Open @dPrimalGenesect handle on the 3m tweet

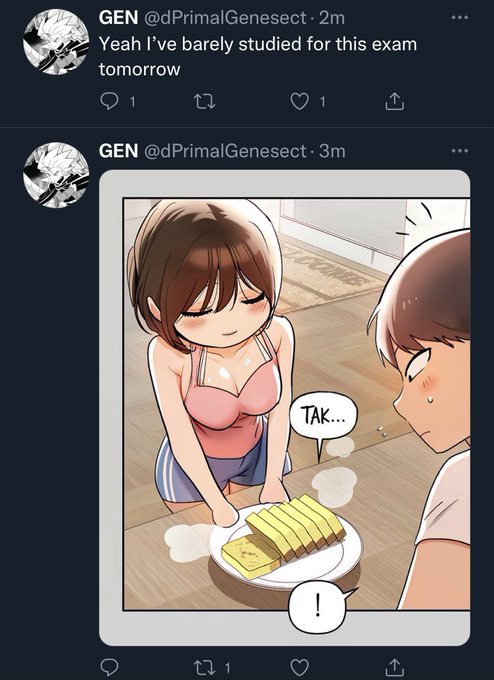225,151
